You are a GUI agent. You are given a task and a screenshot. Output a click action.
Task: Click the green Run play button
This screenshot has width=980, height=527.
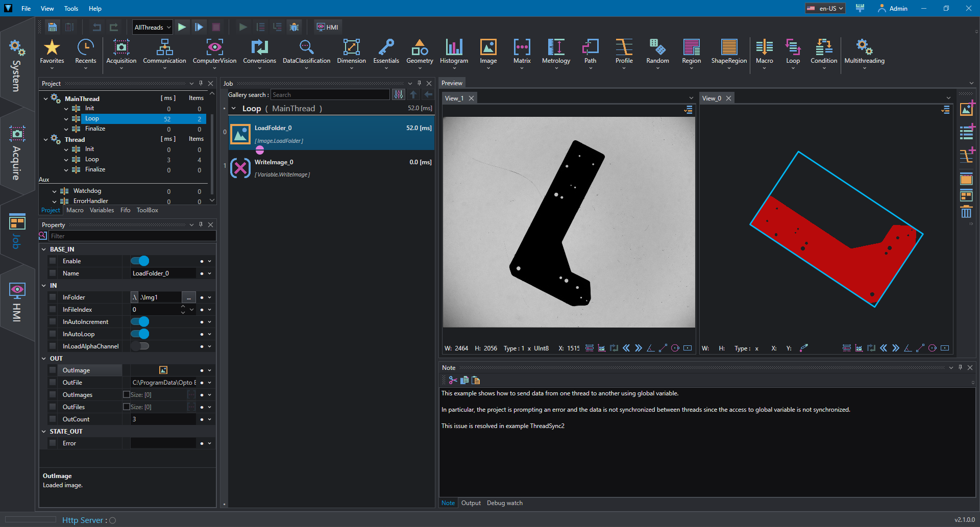coord(182,27)
